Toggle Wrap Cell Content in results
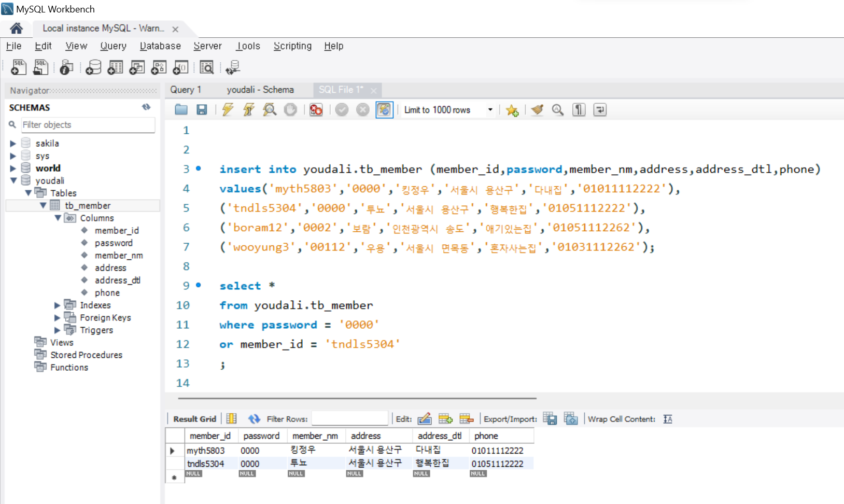 [668, 419]
